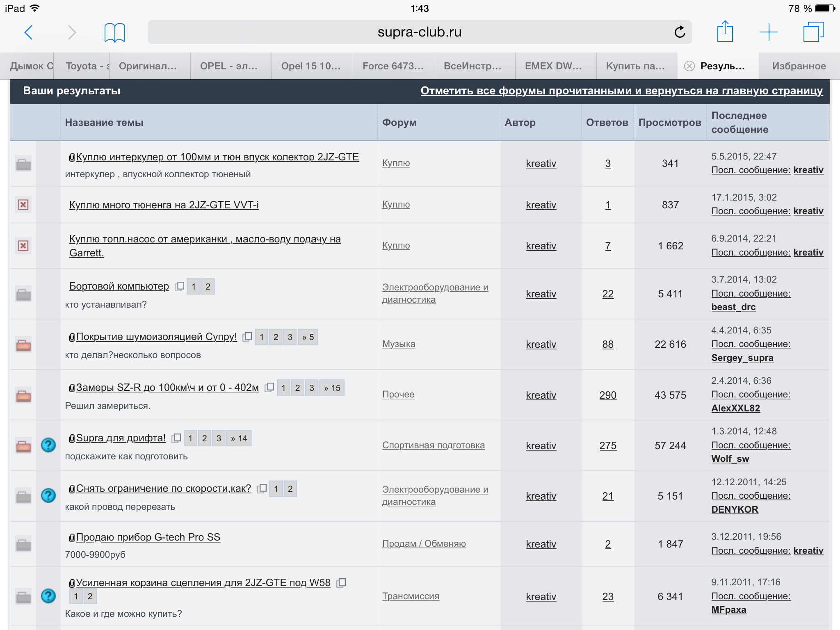Viewport: 840px width, 630px height.
Task: Tap folder icon on Продаю прибор G-tech row
Action: coord(23,545)
